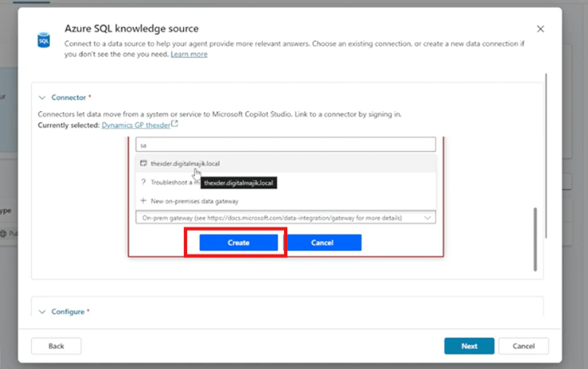This screenshot has width=588, height=369.
Task: Click the question mark troubleshoot icon
Action: 144,182
